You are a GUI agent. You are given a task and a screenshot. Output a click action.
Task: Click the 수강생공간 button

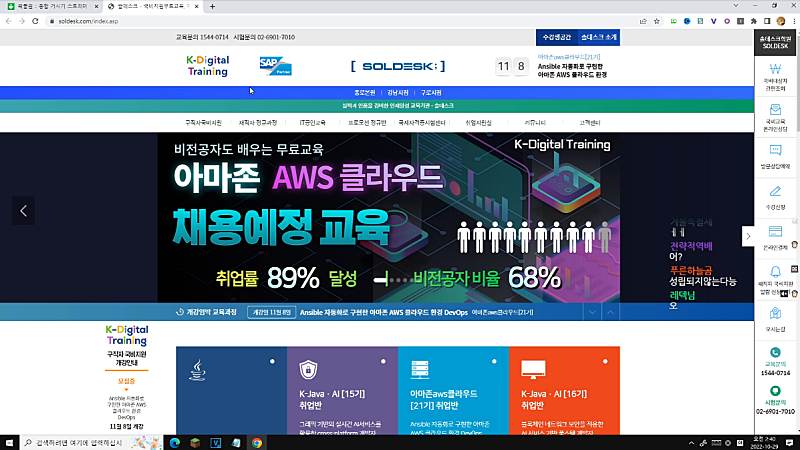[557, 37]
